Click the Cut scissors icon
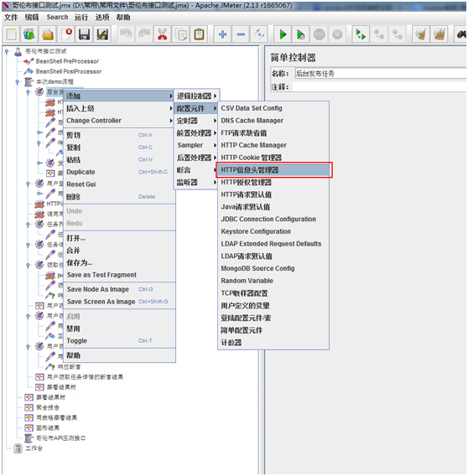This screenshot has height=476, width=468. tap(162, 34)
